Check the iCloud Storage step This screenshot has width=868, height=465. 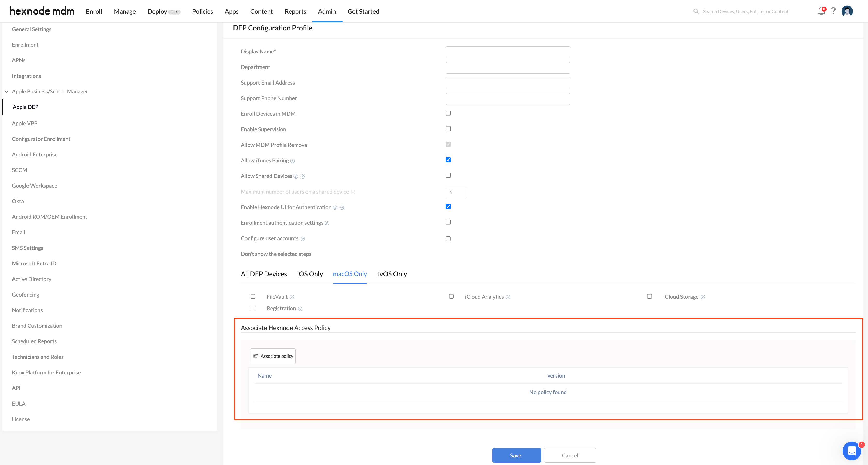tap(649, 296)
